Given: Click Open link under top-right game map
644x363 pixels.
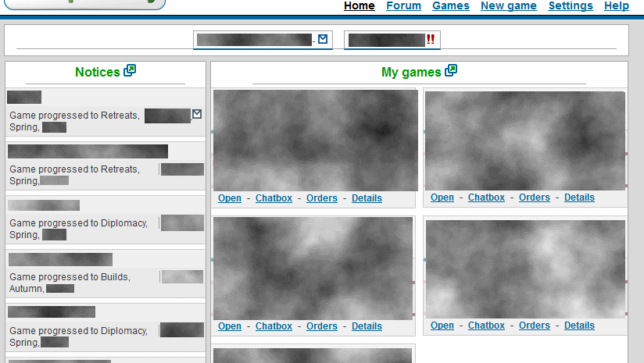Looking at the screenshot, I should [442, 198].
